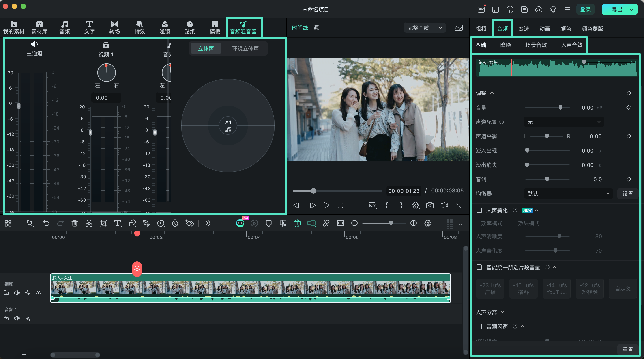Mute the 音频 1 track speaker
This screenshot has width=644, height=359.
pos(17,318)
